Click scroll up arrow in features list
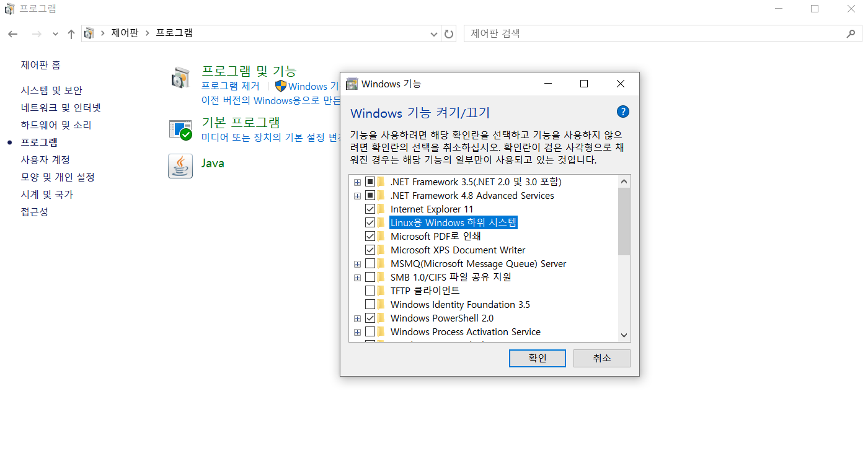 coord(624,182)
